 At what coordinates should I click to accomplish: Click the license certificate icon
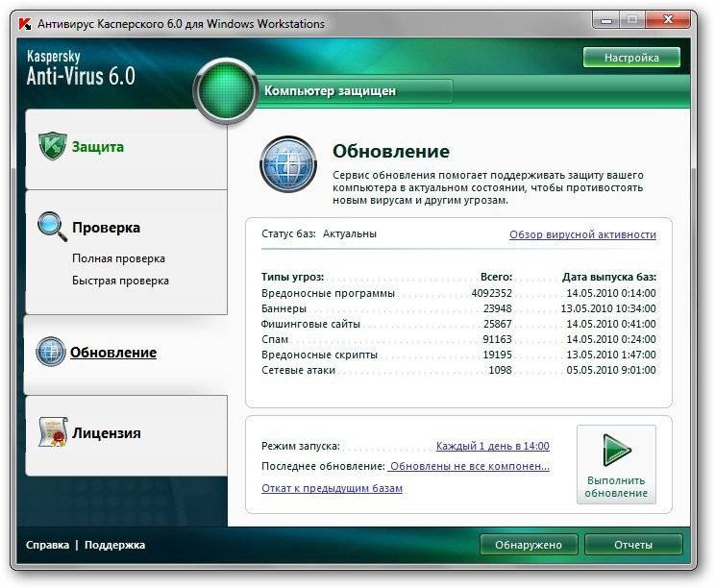point(53,431)
